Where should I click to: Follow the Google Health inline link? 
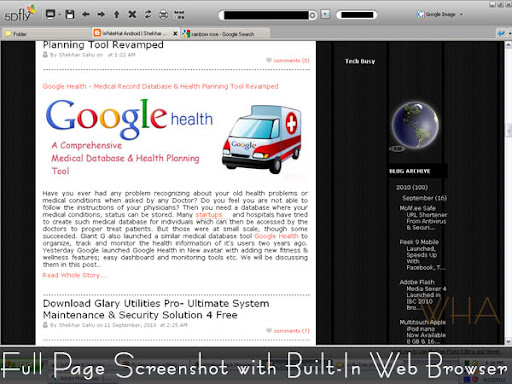tap(276, 236)
